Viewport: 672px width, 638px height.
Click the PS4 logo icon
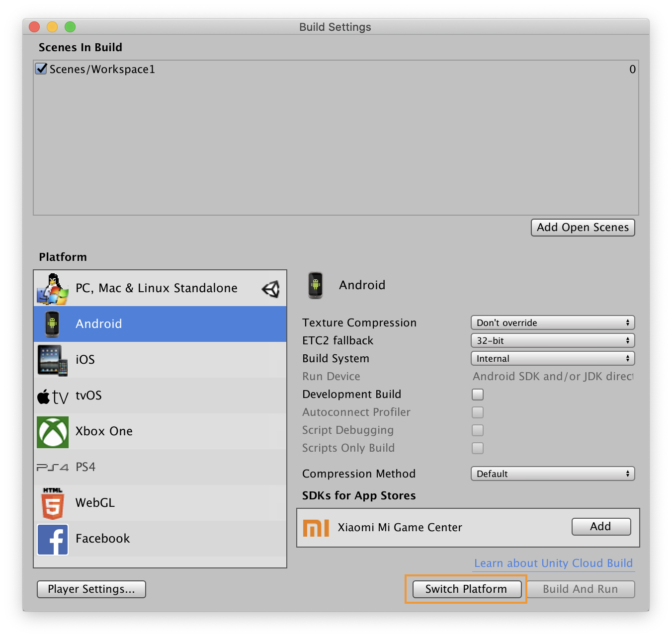[53, 468]
